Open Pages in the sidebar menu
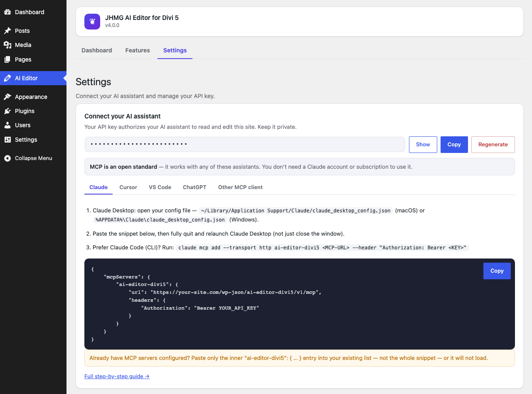The height and width of the screenshot is (394, 532). (33, 59)
